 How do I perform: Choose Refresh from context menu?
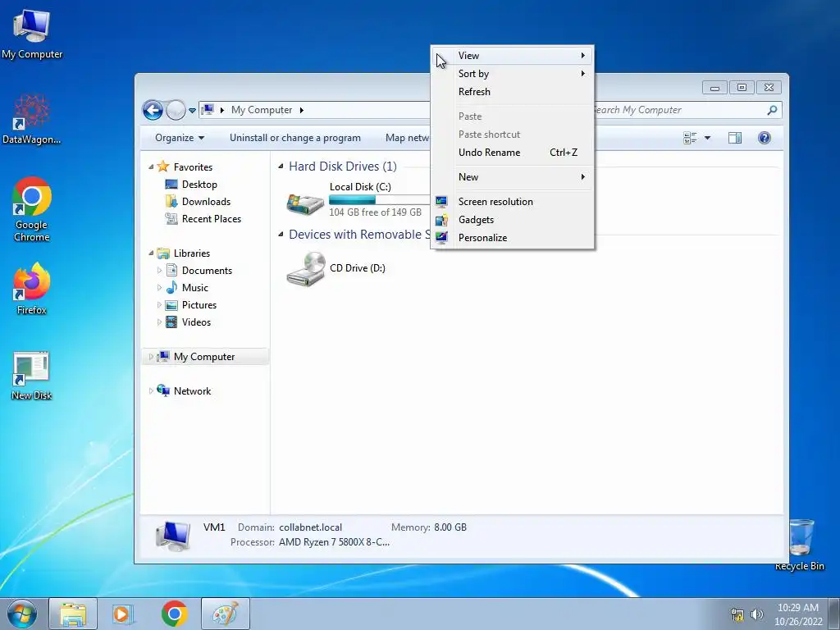tap(512, 92)
